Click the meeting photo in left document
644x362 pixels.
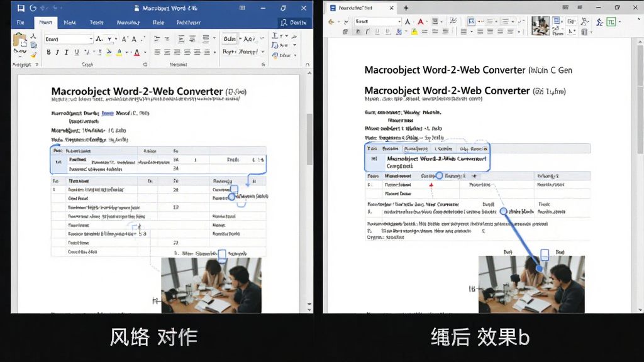pos(211,286)
